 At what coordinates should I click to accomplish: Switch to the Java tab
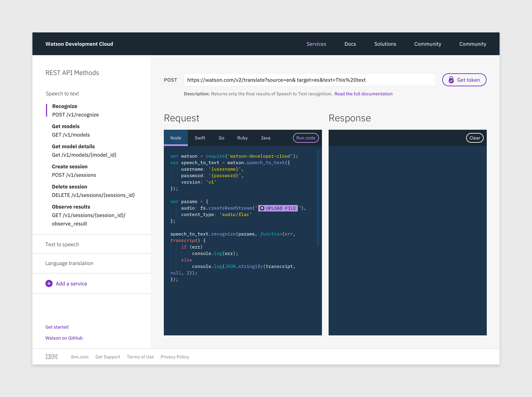(265, 138)
